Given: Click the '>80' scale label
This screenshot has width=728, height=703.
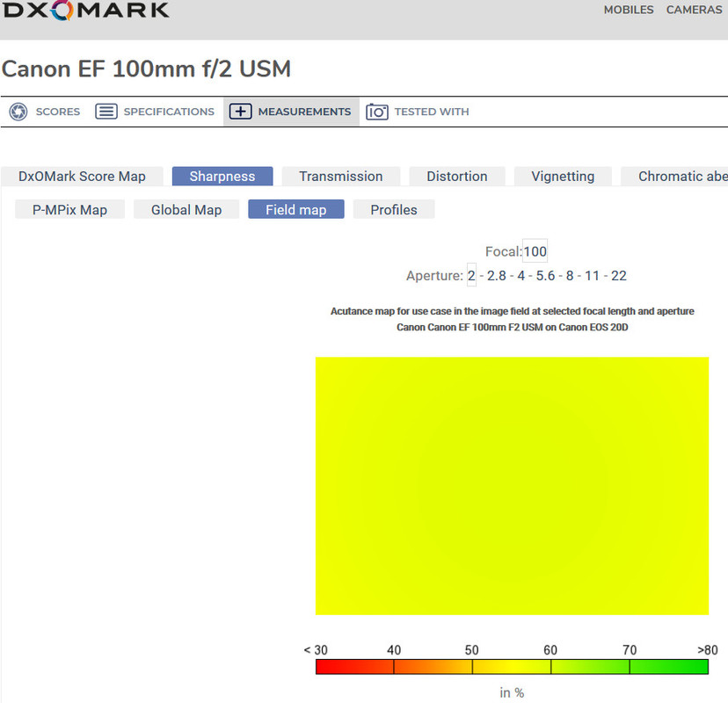Looking at the screenshot, I should pyautogui.click(x=708, y=649).
